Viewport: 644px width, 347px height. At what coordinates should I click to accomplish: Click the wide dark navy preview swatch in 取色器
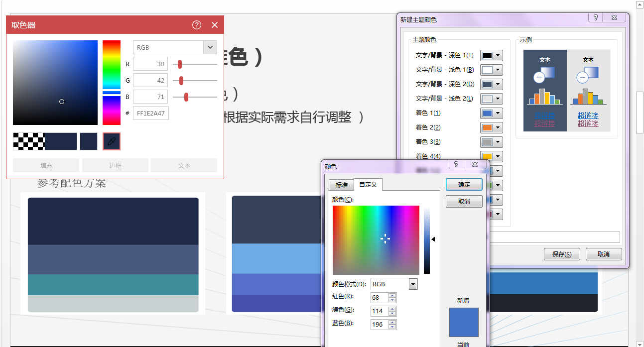point(61,141)
